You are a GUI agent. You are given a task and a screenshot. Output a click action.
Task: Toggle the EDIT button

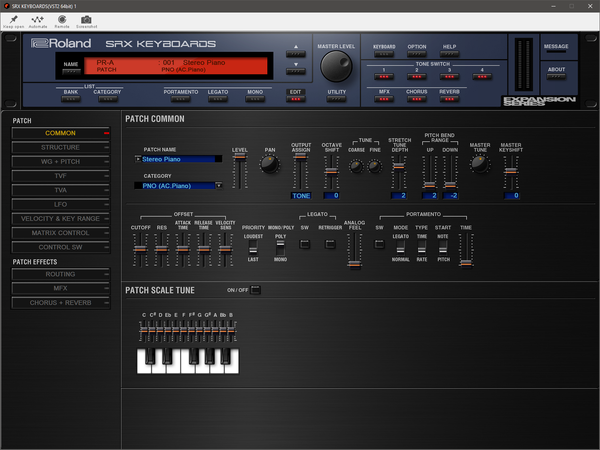point(296,99)
